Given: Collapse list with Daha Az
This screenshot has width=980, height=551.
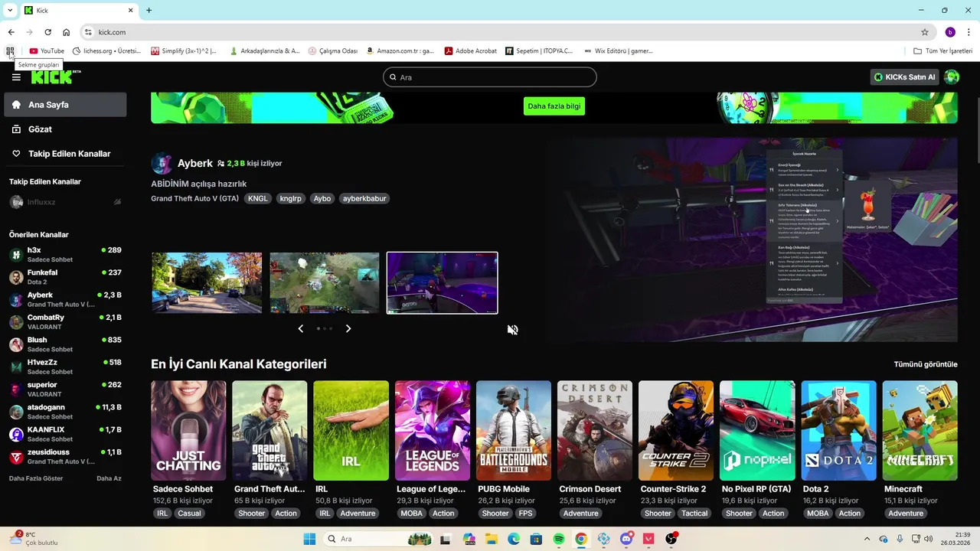Looking at the screenshot, I should (x=109, y=478).
